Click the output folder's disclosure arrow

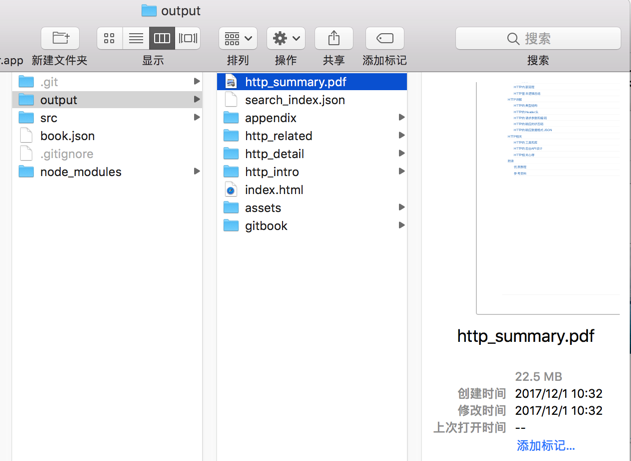196,99
